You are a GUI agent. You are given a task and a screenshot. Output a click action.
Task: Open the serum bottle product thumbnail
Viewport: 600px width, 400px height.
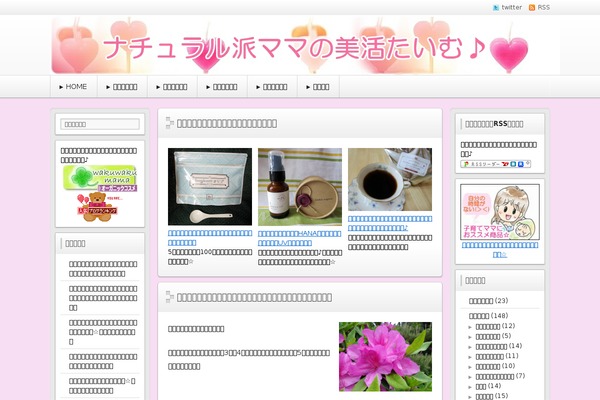tap(300, 187)
